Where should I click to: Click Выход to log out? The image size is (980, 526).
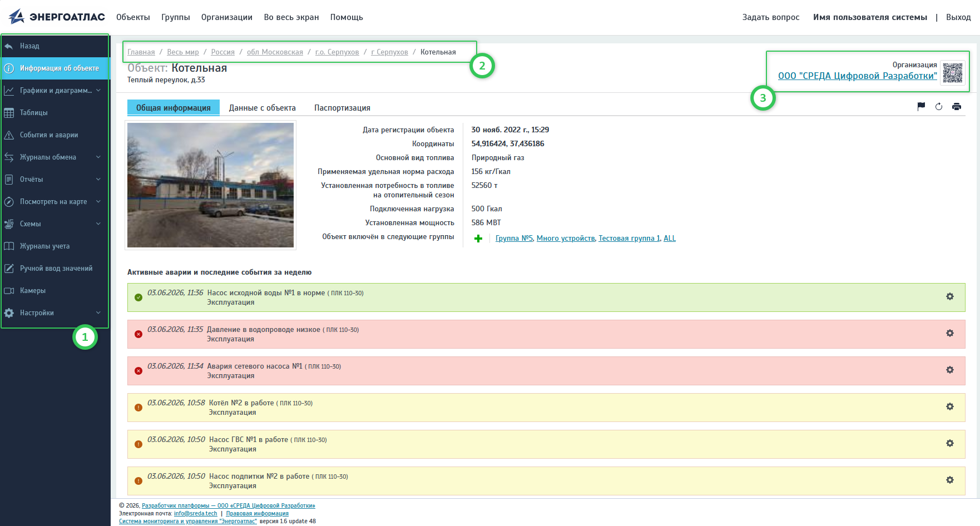click(958, 17)
